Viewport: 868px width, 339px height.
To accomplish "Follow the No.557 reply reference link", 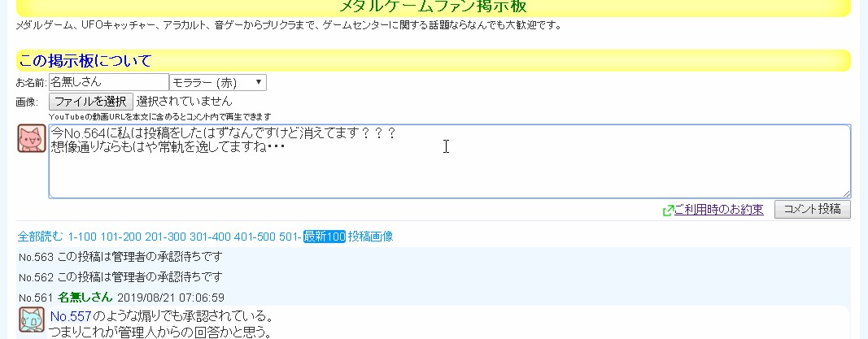I will tap(69, 315).
